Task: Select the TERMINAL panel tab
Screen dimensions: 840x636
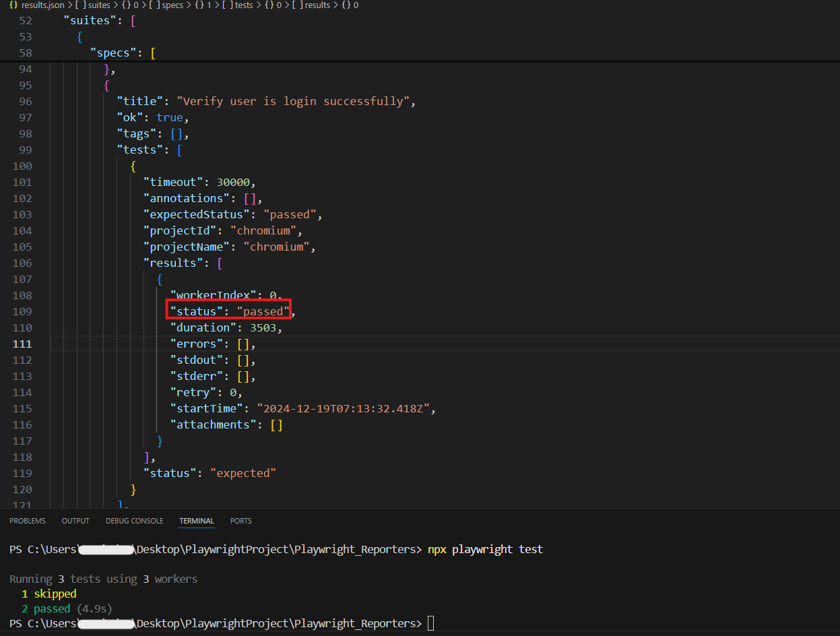Action: click(197, 521)
